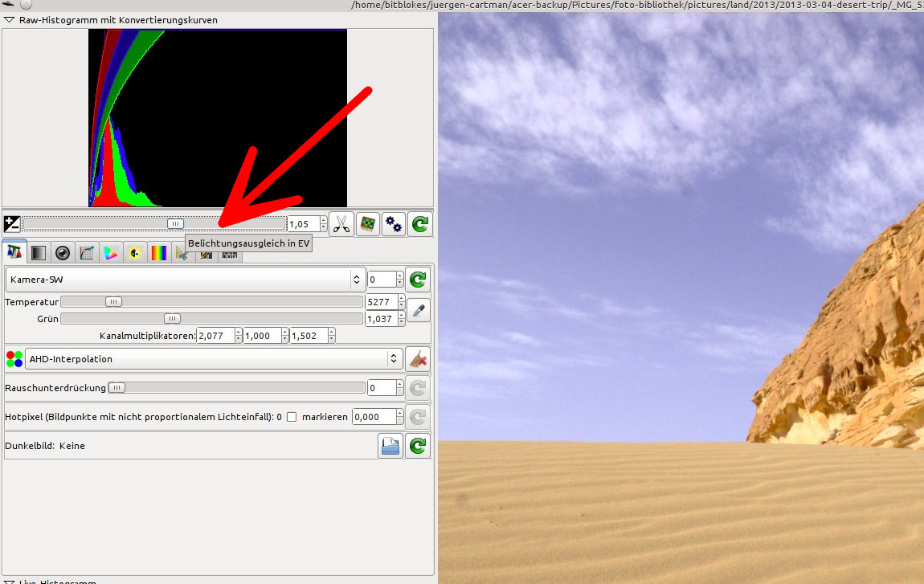Open the base curve tab

pyautogui.click(x=87, y=253)
